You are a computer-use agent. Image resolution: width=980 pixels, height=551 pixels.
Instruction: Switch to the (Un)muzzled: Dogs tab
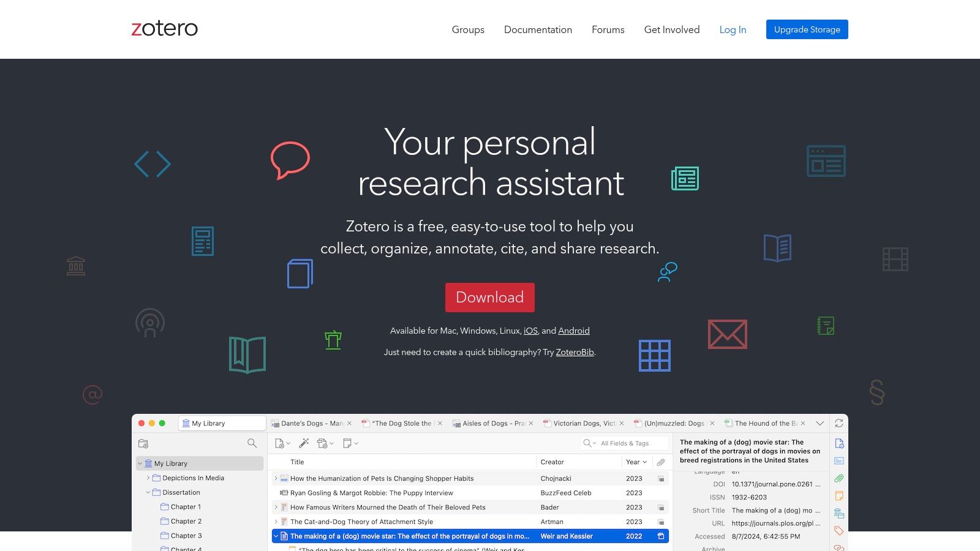tap(674, 423)
